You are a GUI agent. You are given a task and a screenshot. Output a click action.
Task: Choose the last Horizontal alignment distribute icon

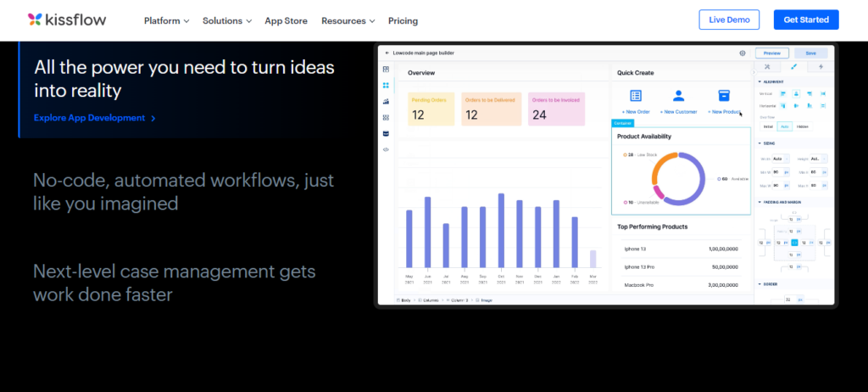pyautogui.click(x=823, y=105)
